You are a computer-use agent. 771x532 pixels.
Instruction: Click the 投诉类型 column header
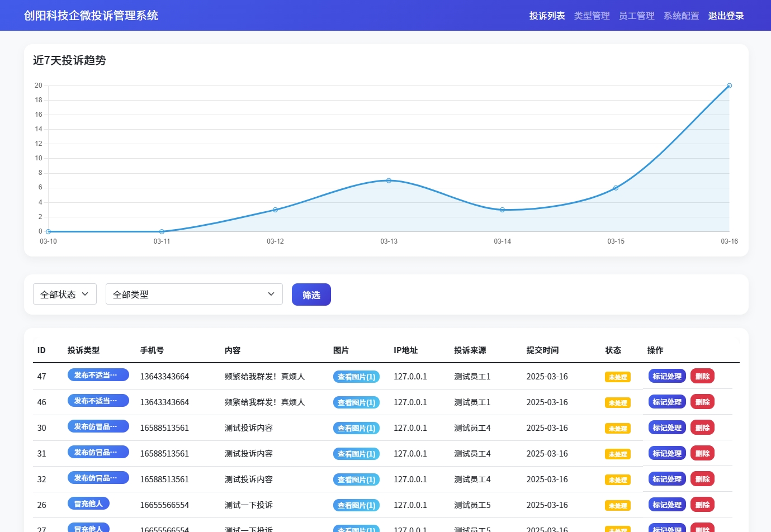pyautogui.click(x=83, y=350)
